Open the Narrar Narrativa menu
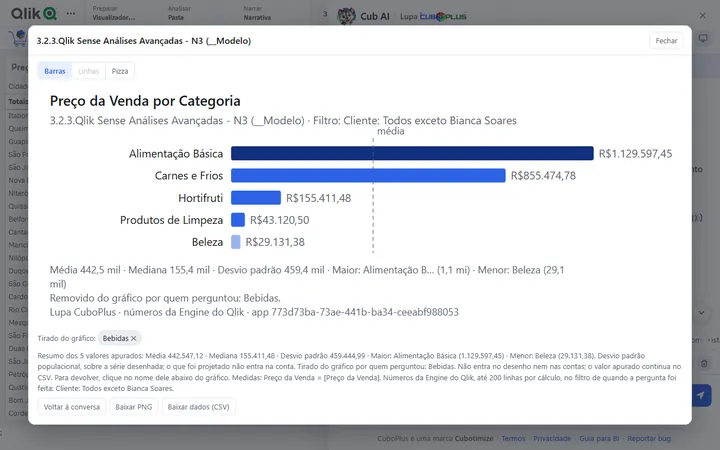720x450 pixels. tap(257, 13)
